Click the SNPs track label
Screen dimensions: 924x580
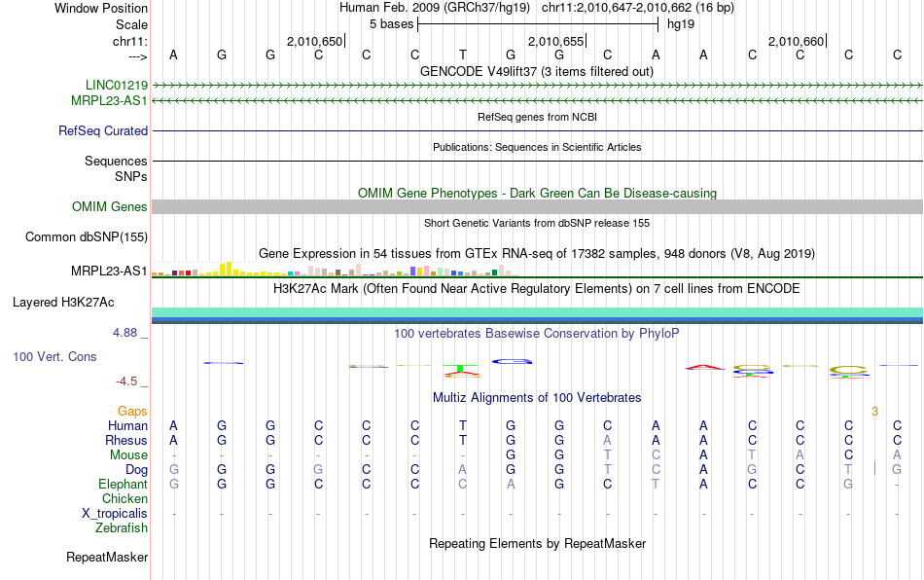[131, 176]
